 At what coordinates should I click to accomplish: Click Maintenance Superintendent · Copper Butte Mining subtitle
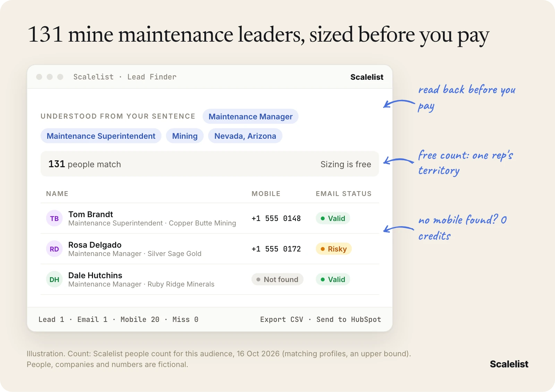click(152, 223)
